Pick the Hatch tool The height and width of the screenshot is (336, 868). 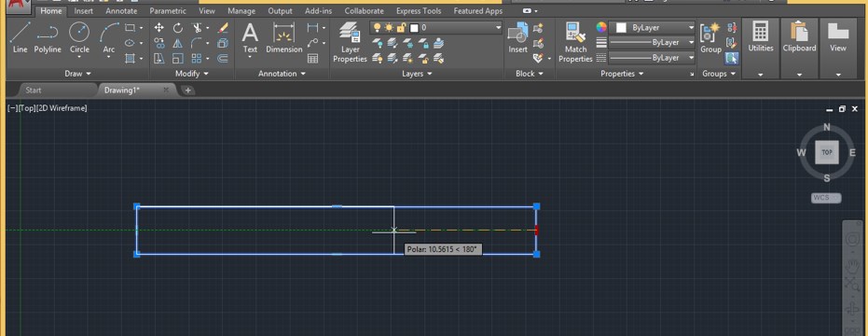click(131, 58)
